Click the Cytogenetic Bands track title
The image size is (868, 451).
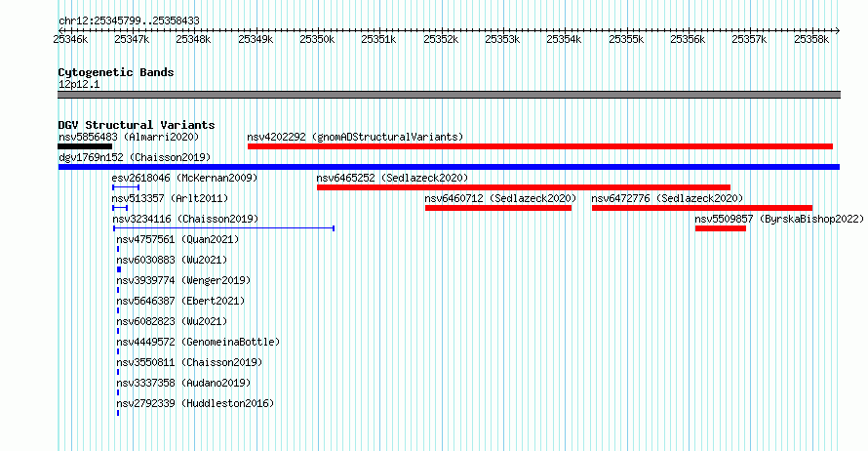click(x=116, y=72)
